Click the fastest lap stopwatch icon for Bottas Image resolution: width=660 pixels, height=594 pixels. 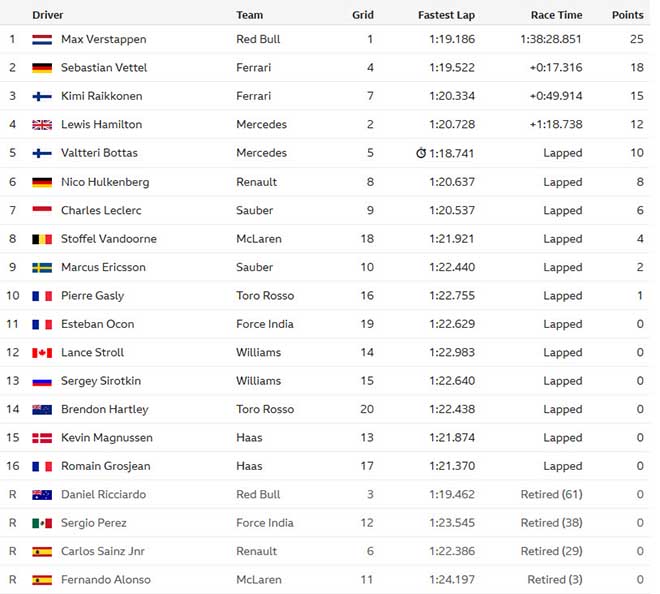click(x=421, y=154)
